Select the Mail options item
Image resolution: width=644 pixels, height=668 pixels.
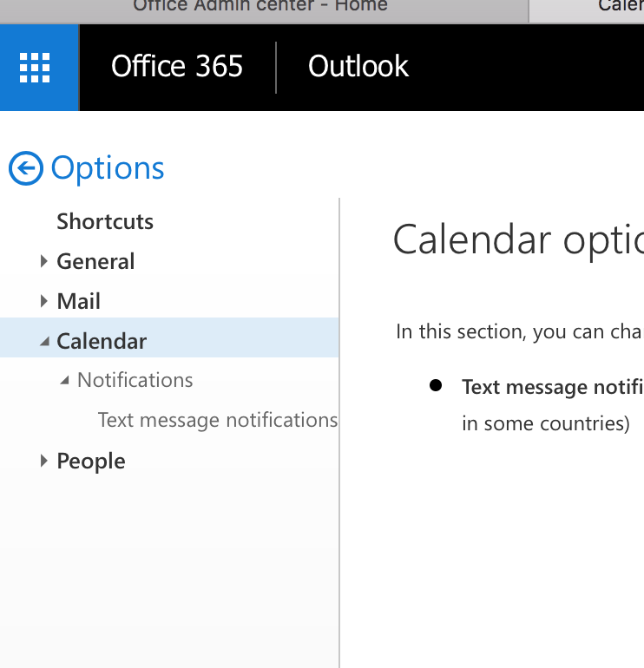coord(79,301)
